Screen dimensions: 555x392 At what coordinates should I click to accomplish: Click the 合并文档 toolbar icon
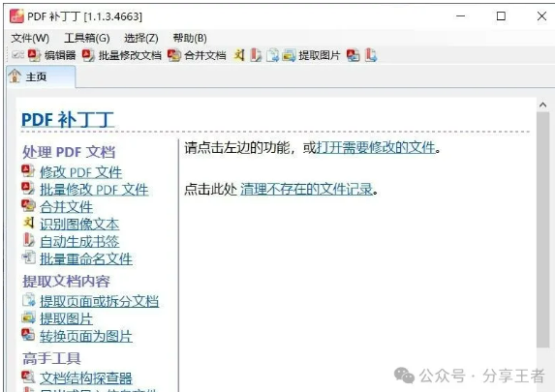[x=197, y=55]
